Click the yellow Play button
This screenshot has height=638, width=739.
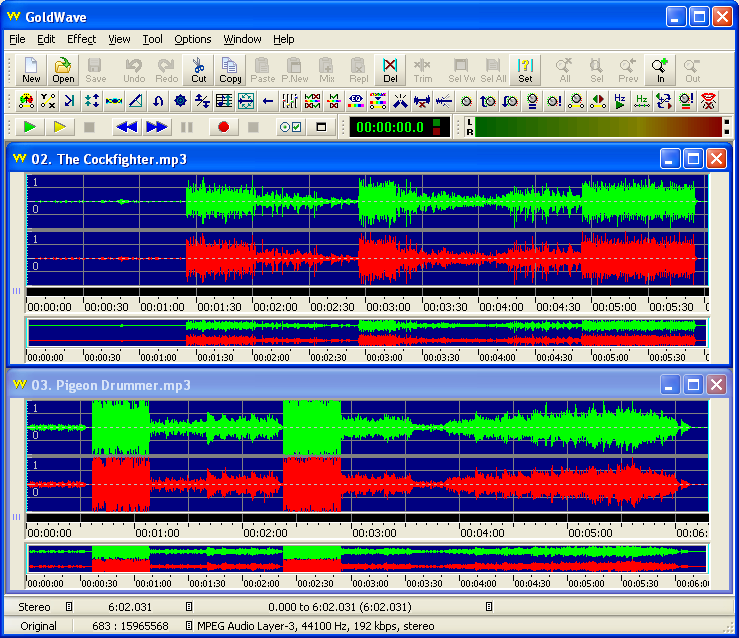pyautogui.click(x=59, y=127)
